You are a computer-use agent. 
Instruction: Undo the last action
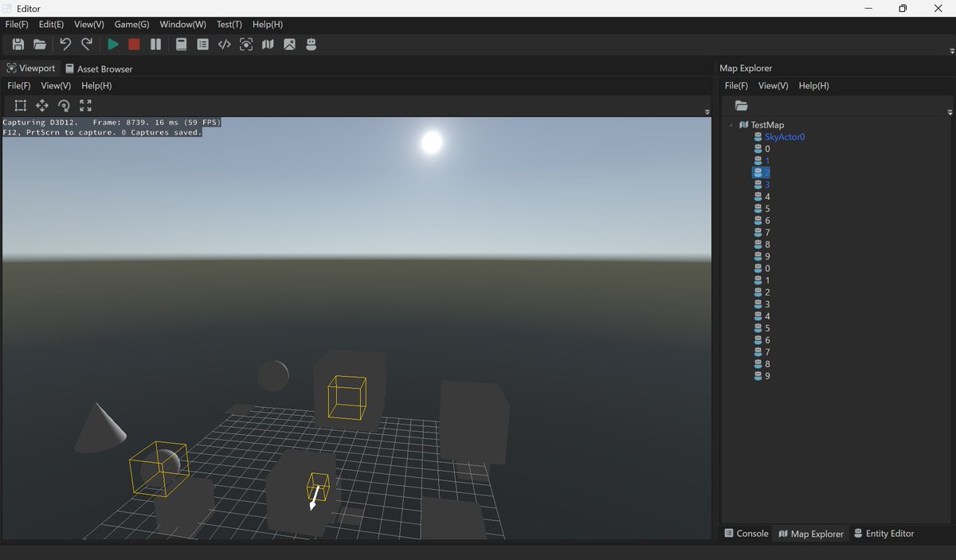point(65,45)
